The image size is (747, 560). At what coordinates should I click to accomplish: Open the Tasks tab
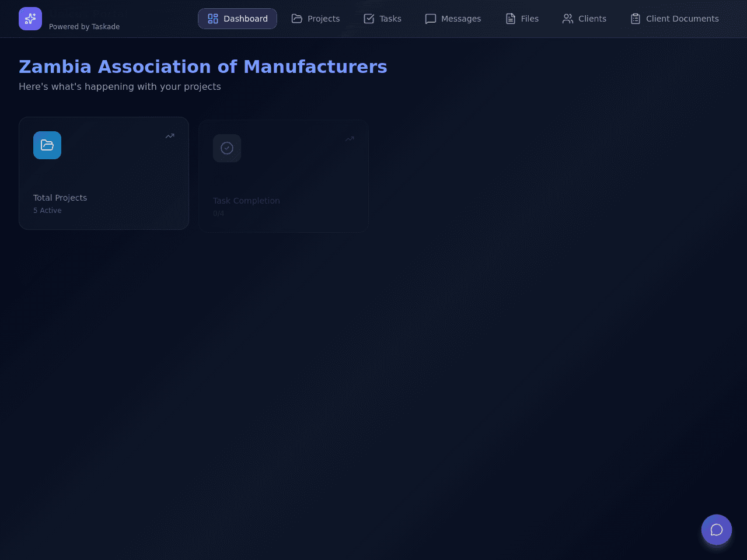(x=382, y=19)
